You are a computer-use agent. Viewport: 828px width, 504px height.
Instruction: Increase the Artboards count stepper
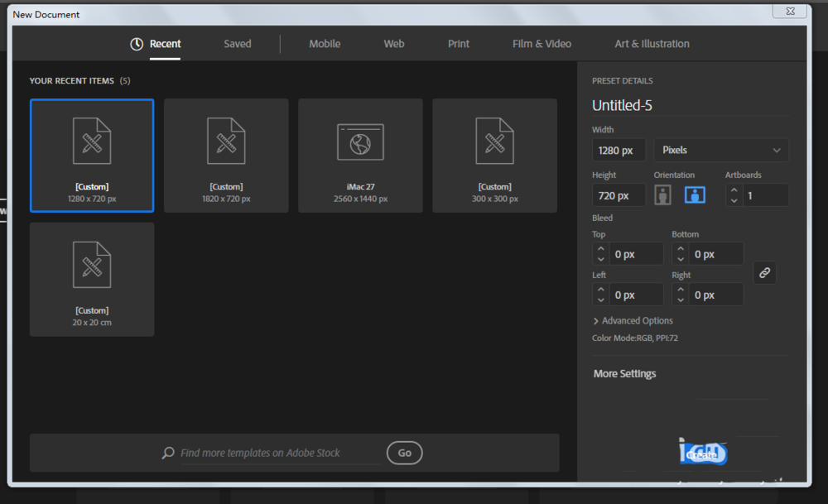pos(734,190)
